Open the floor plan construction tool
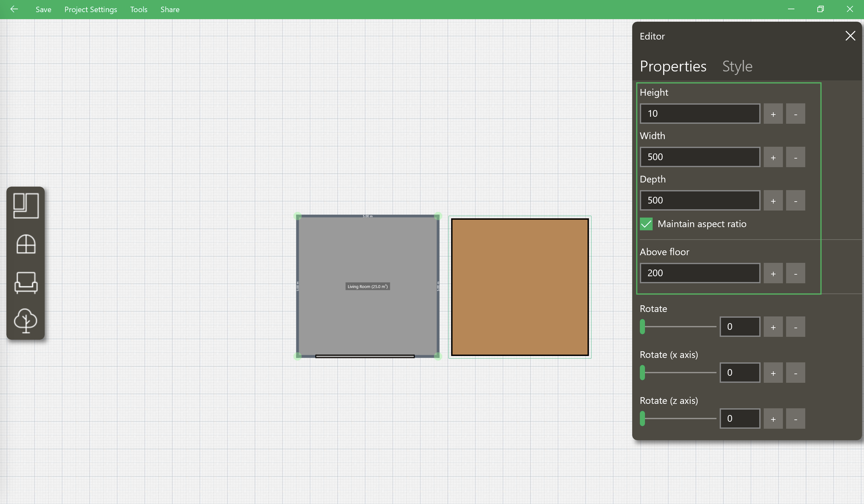The height and width of the screenshot is (504, 864). click(26, 205)
